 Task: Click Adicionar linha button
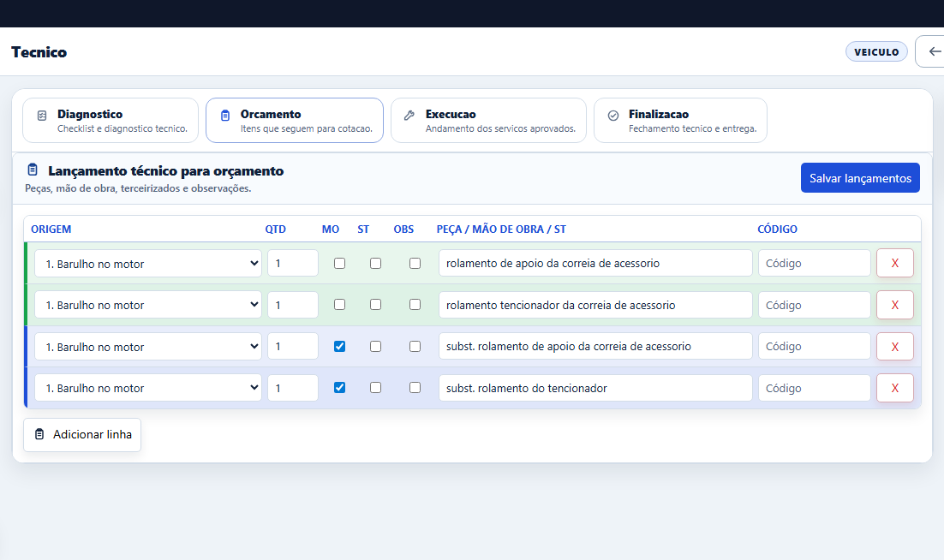(82, 435)
